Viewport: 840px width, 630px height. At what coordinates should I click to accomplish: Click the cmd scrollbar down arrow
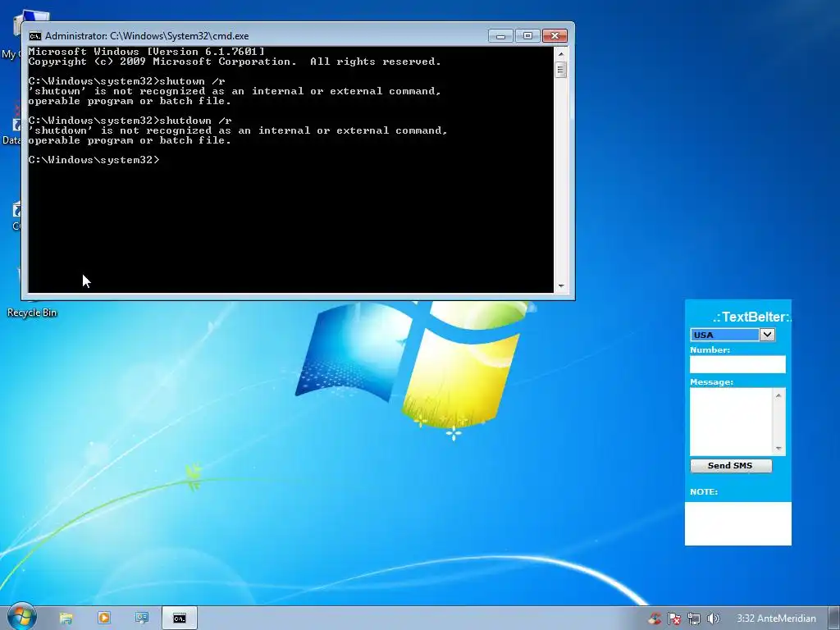(561, 286)
